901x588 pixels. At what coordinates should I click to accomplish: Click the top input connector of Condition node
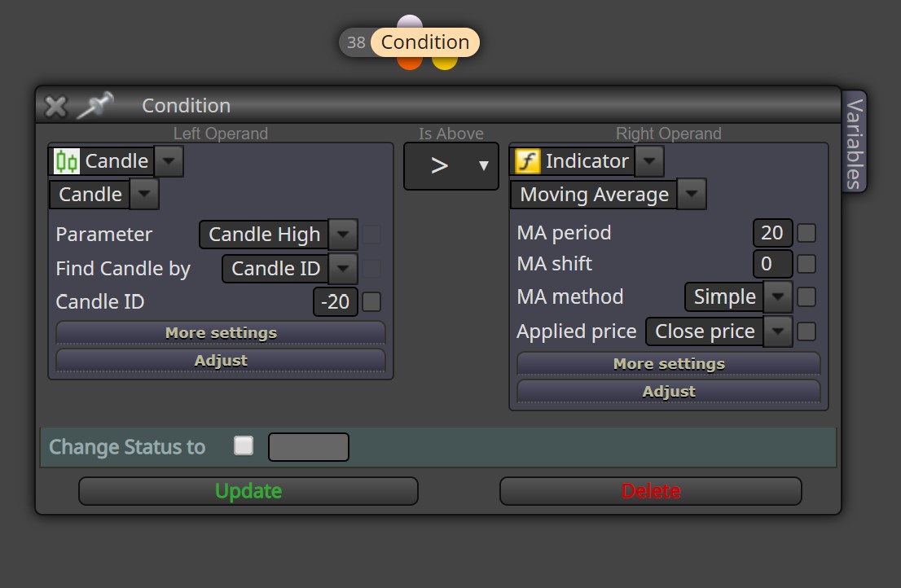[x=409, y=22]
